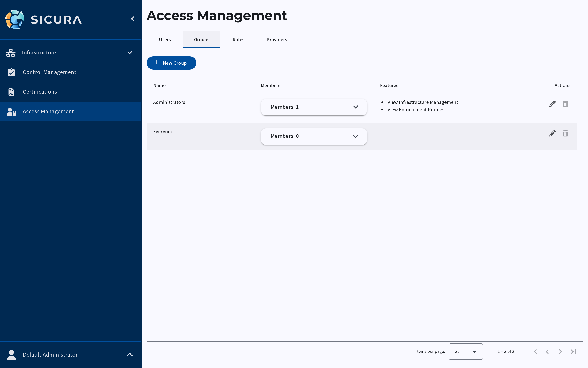Image resolution: width=588 pixels, height=368 pixels.
Task: Expand the Infrastructure menu chevron
Action: click(130, 53)
